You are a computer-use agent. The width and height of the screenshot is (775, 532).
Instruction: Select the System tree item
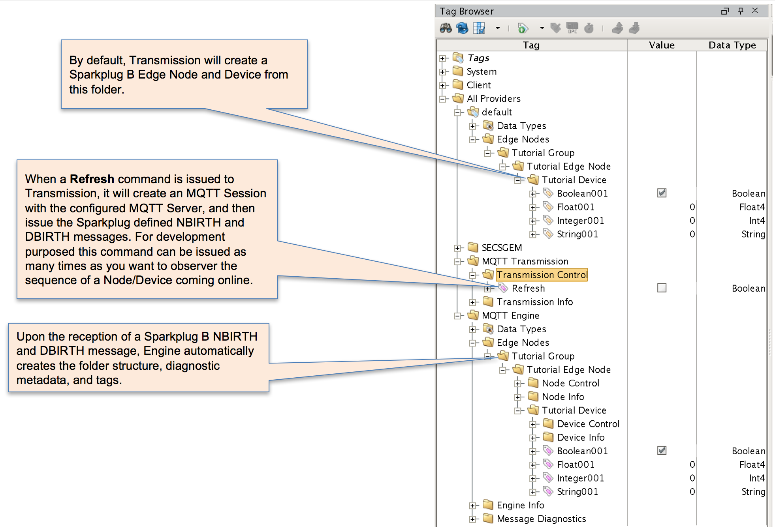[482, 72]
